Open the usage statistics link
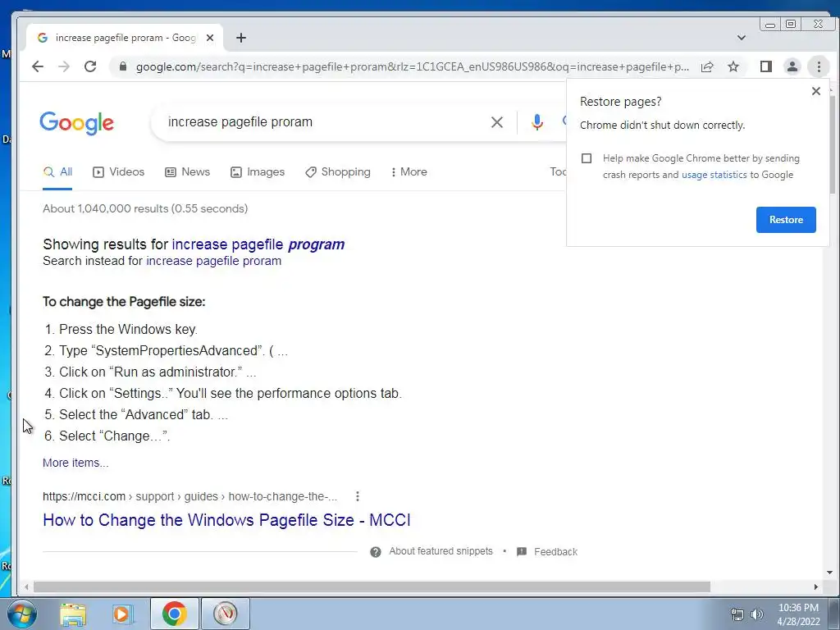Screen dimensions: 840x630 [714, 175]
